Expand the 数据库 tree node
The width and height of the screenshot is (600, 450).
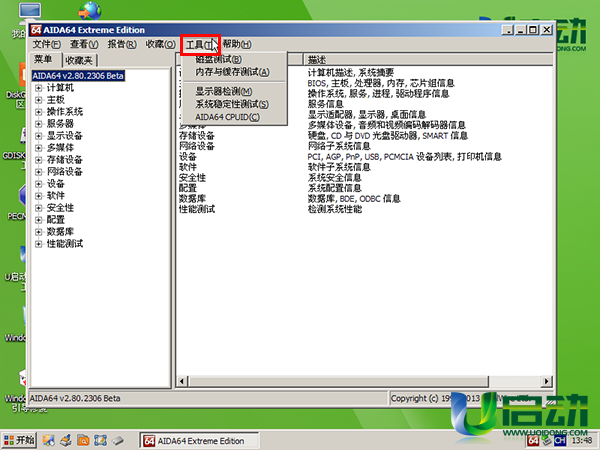(38, 232)
